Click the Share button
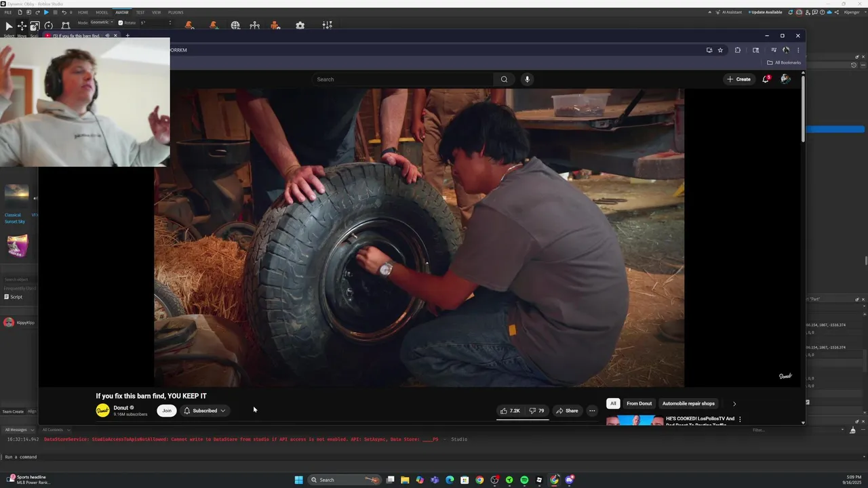Viewport: 868px width, 488px height. [567, 411]
